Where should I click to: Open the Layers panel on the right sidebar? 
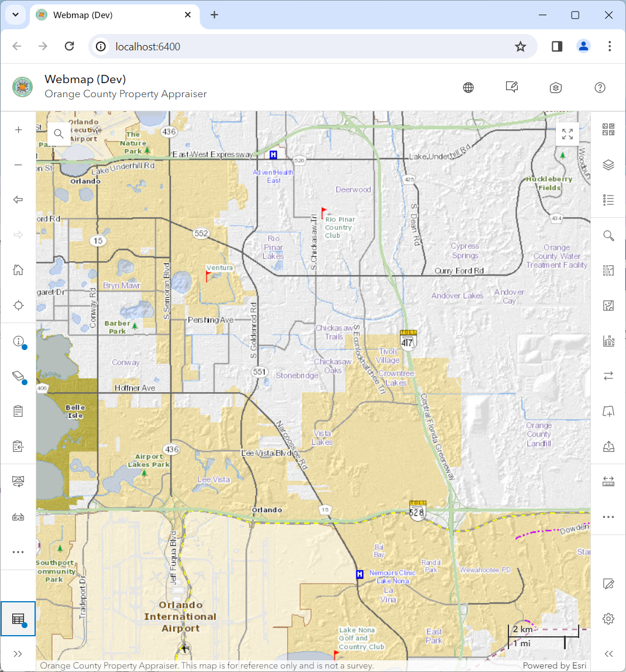point(608,164)
